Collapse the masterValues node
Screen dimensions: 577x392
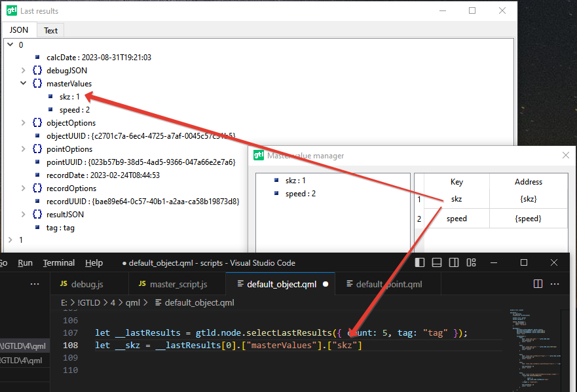tap(24, 84)
